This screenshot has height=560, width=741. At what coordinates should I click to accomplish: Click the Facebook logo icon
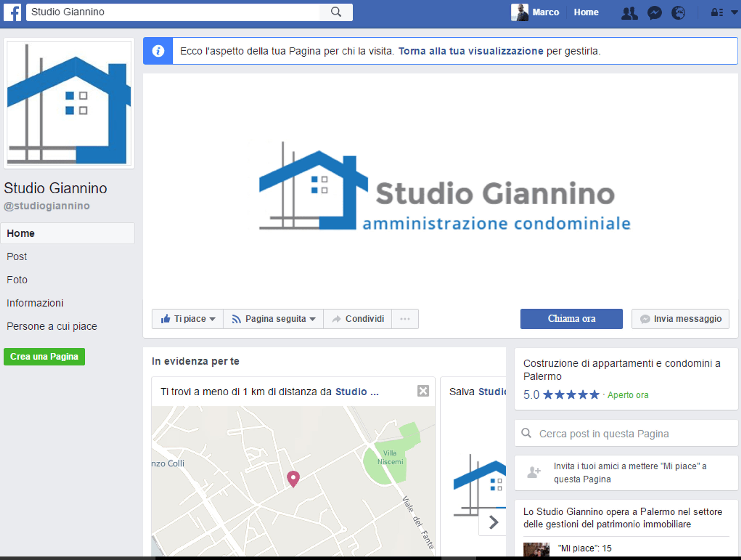pyautogui.click(x=12, y=12)
